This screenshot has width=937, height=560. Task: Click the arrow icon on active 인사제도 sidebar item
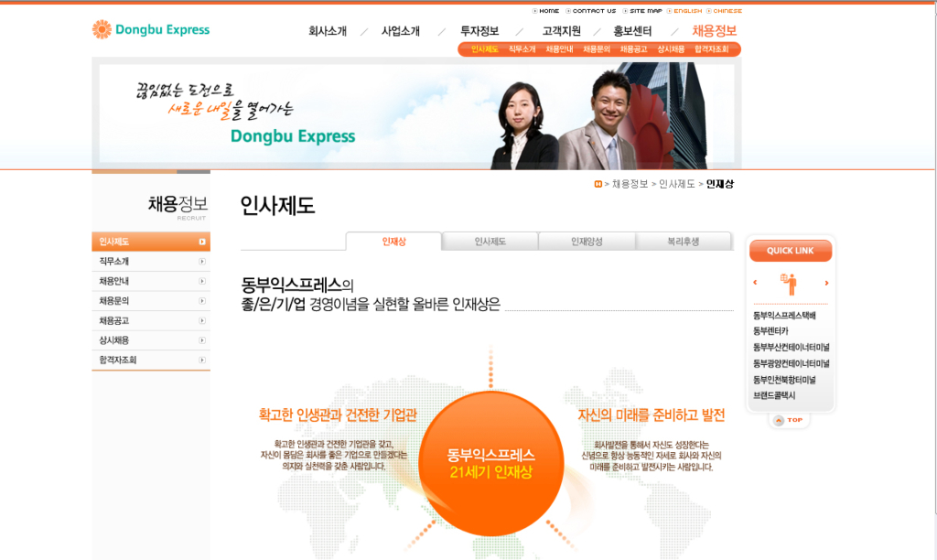202,242
